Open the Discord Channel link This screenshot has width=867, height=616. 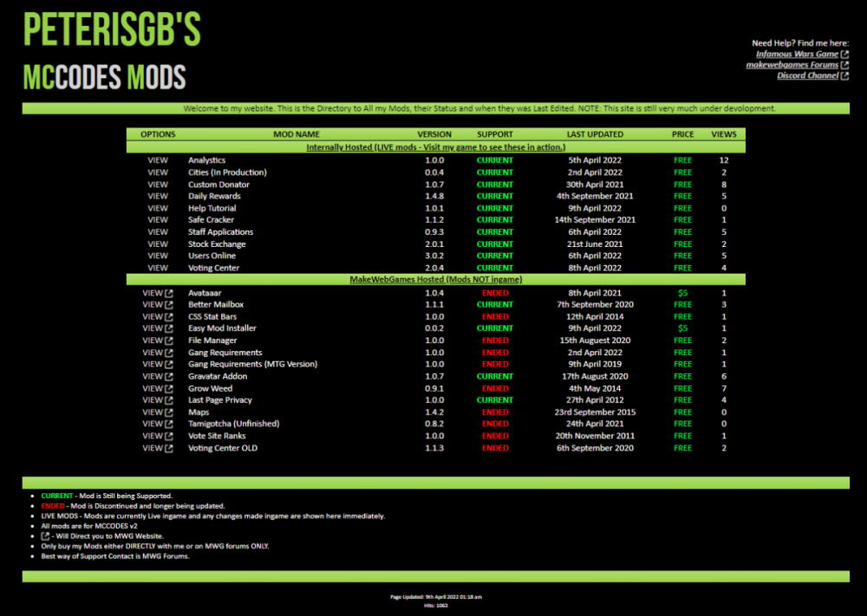807,76
